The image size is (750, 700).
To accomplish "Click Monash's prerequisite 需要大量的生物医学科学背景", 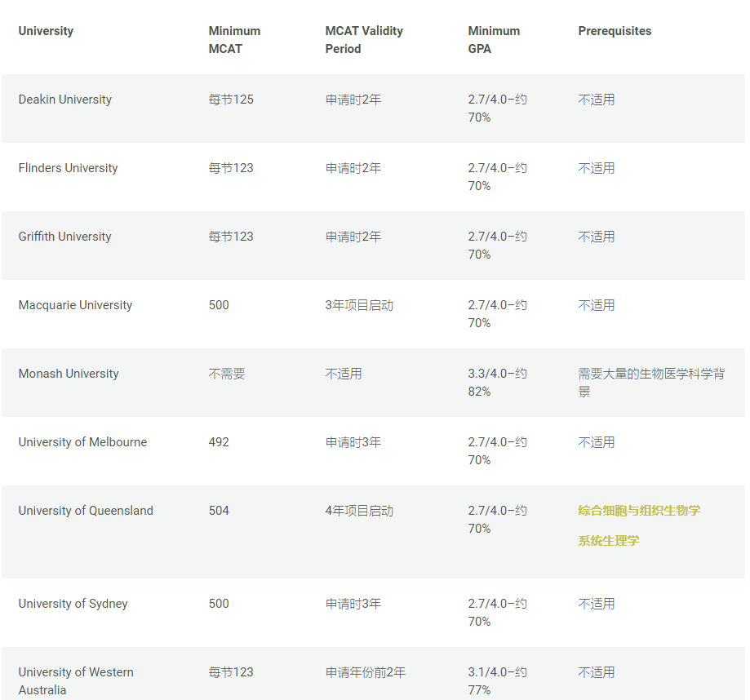I will (651, 382).
